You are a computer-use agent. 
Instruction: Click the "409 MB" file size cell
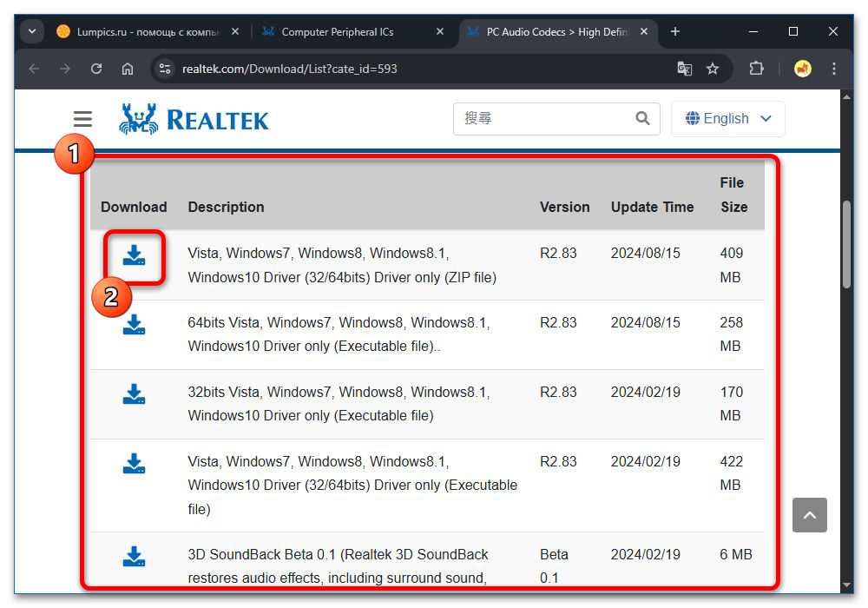[731, 265]
